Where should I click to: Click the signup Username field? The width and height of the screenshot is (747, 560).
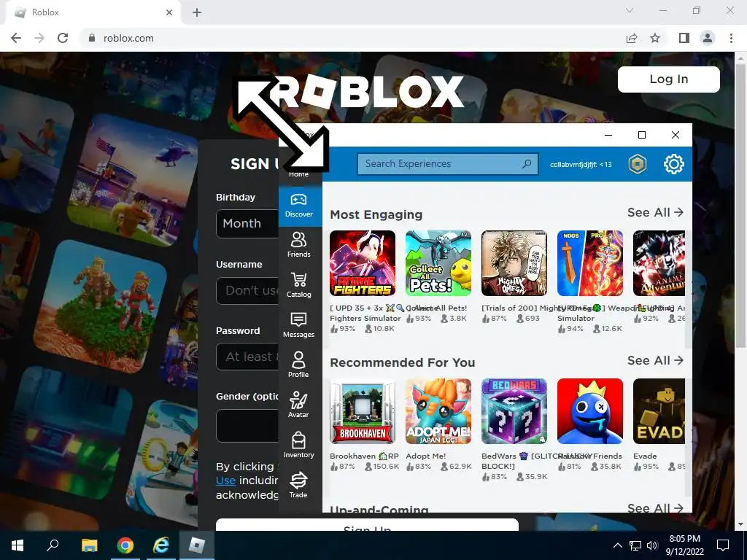coord(248,290)
